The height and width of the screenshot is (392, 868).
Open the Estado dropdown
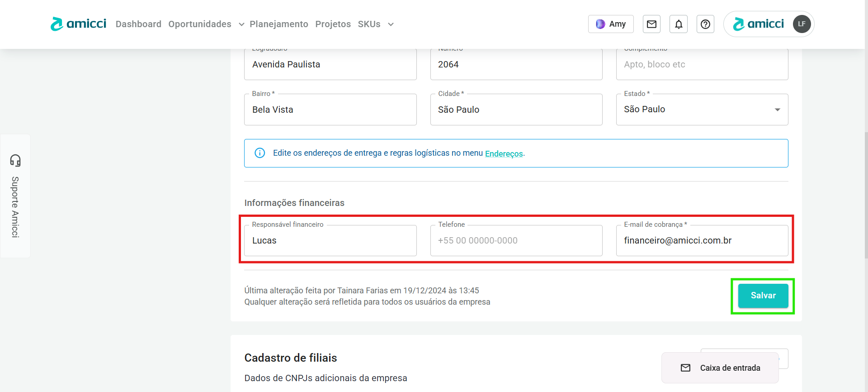click(702, 110)
